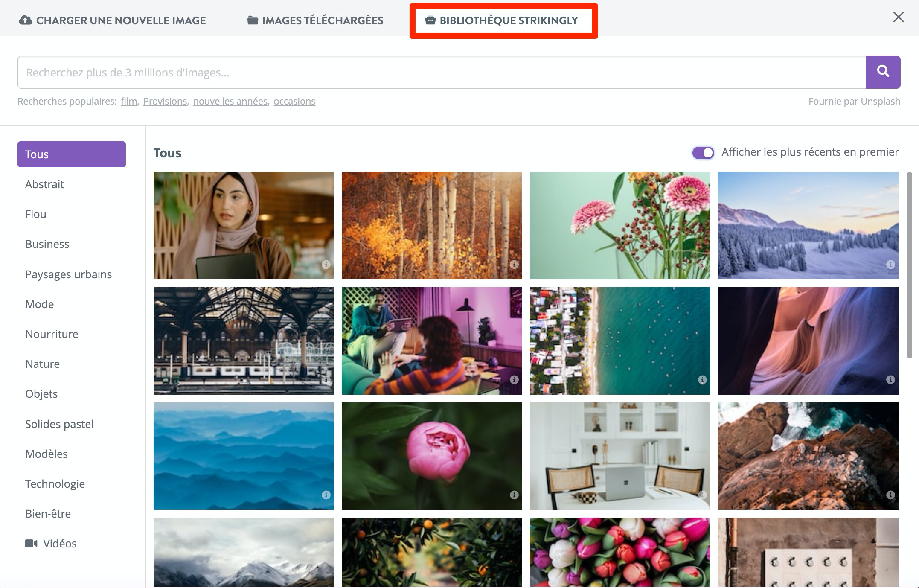Click the popular search link 'Provisions'
919x588 pixels.
pyautogui.click(x=165, y=101)
